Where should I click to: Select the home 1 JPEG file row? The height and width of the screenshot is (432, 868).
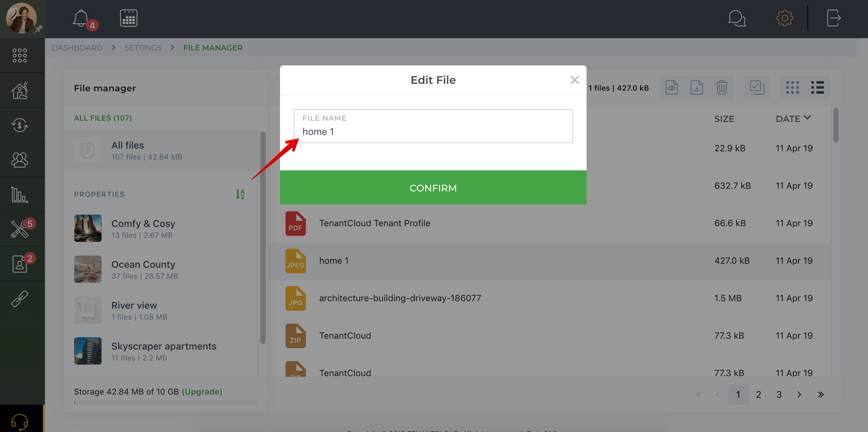click(x=549, y=261)
